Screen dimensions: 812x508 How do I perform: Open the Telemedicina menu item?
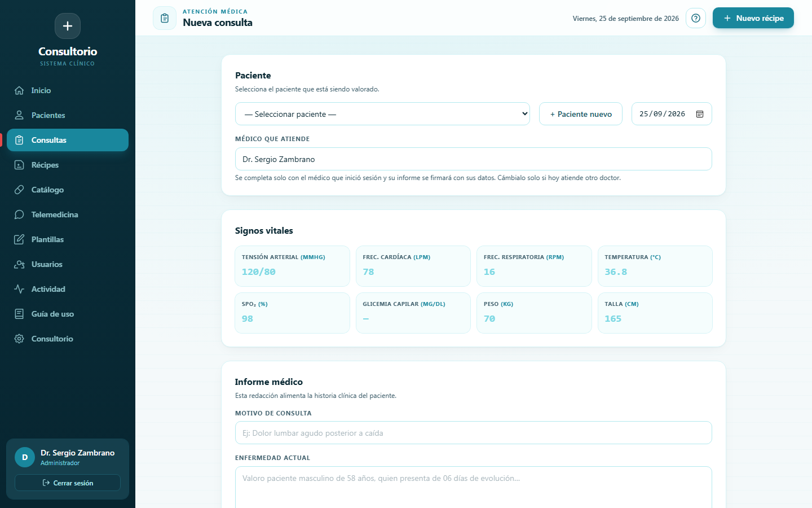coord(68,214)
